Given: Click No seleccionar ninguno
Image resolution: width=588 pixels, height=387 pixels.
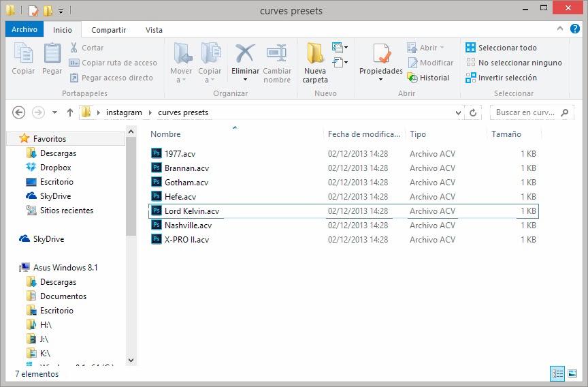Looking at the screenshot, I should [x=514, y=63].
